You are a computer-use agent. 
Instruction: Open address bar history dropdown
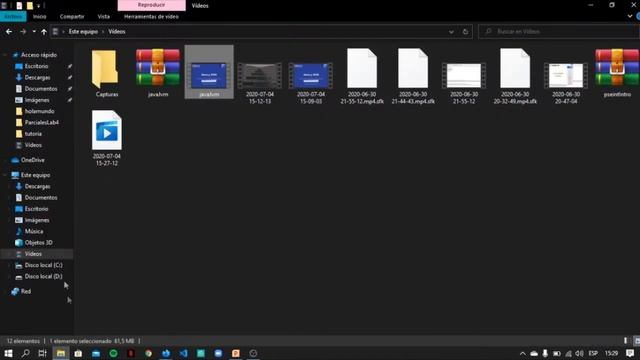451,31
